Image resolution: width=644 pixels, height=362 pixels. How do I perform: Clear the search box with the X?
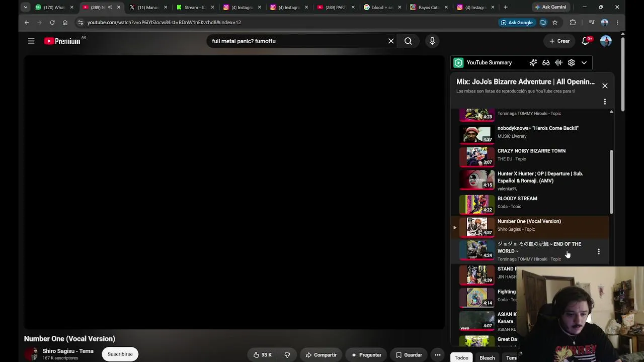click(x=391, y=41)
